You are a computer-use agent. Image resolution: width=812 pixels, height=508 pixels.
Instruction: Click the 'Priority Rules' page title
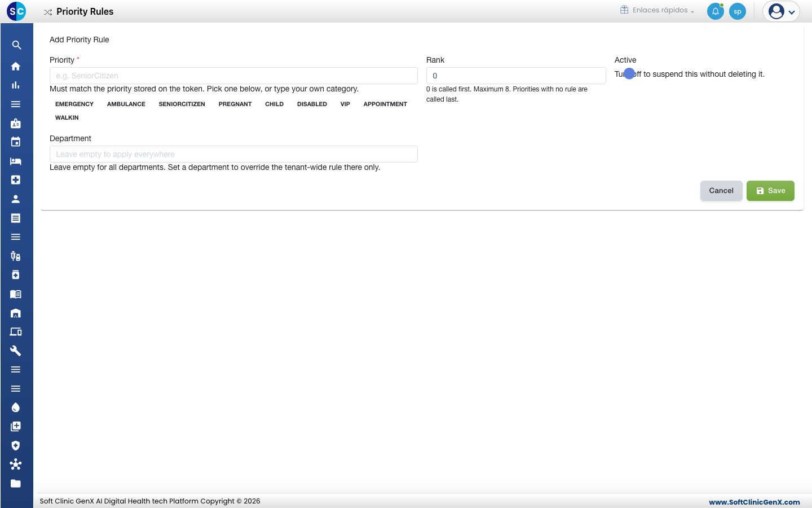pyautogui.click(x=85, y=11)
